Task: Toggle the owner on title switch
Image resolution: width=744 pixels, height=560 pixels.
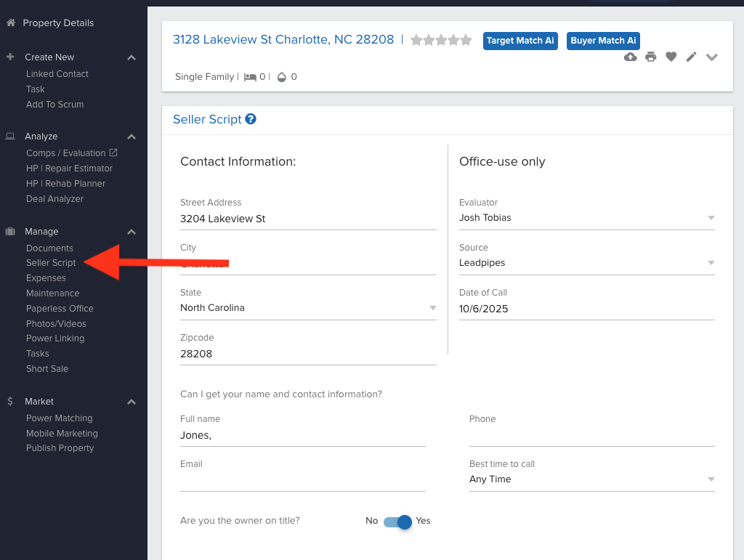Action: point(398,522)
